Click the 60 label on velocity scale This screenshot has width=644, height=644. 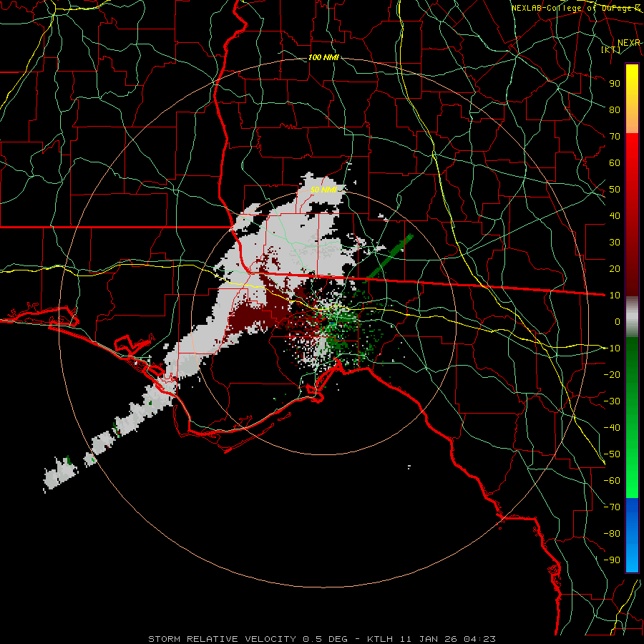(x=615, y=162)
